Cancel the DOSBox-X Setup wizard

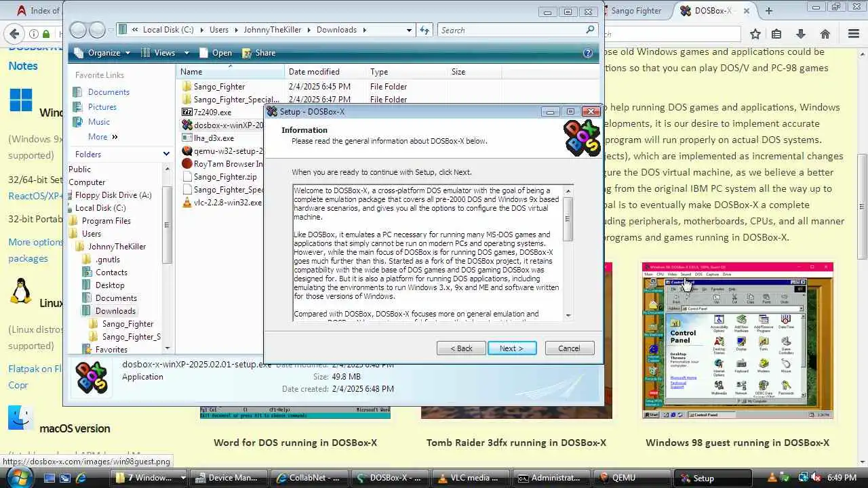(569, 348)
